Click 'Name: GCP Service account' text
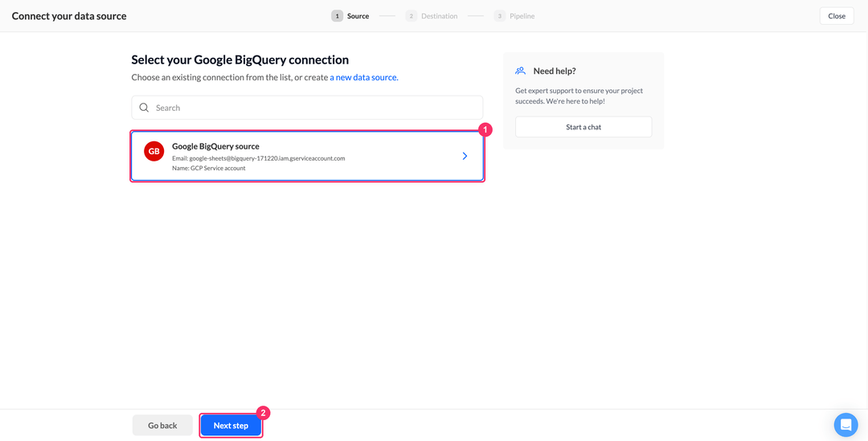This screenshot has height=441, width=868. 209,168
